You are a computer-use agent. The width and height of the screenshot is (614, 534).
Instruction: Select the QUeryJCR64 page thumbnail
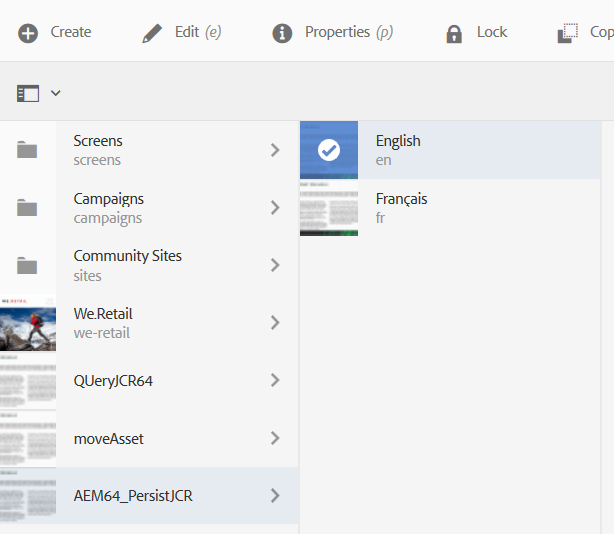pos(27,380)
